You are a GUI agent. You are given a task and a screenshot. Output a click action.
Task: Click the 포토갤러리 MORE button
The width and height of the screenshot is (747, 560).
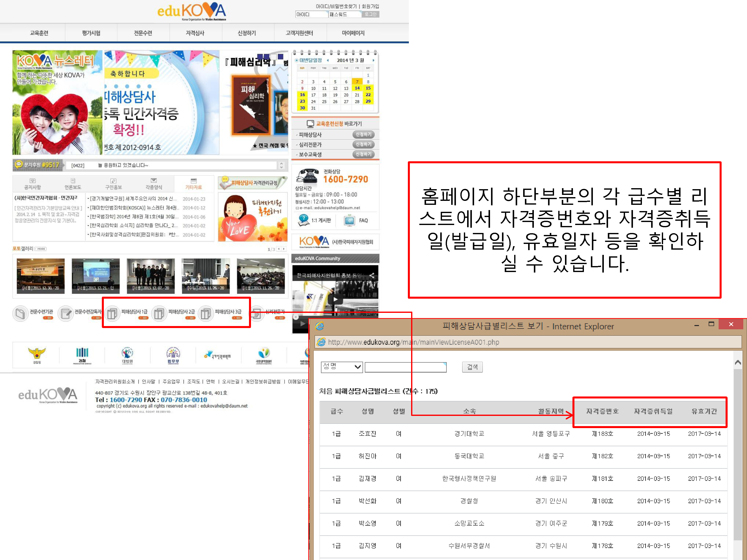41,249
